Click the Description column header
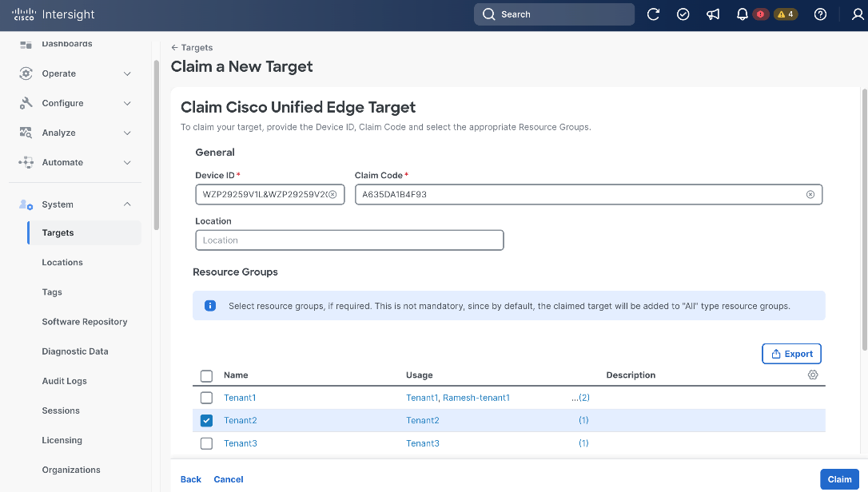 pos(631,375)
